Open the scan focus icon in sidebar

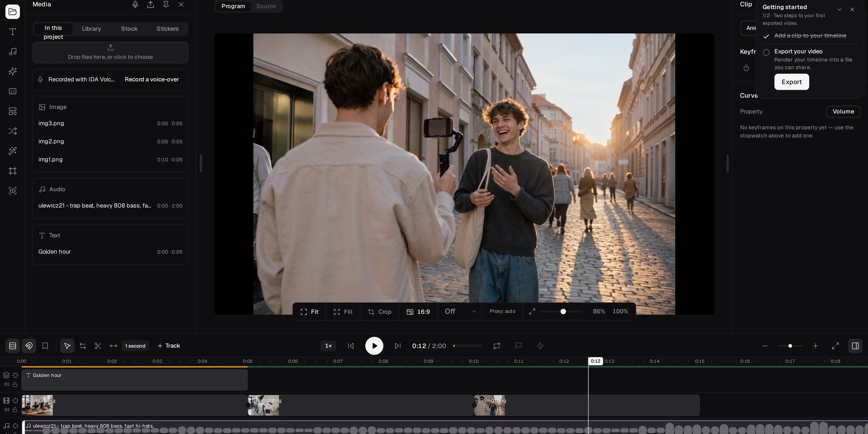13,191
